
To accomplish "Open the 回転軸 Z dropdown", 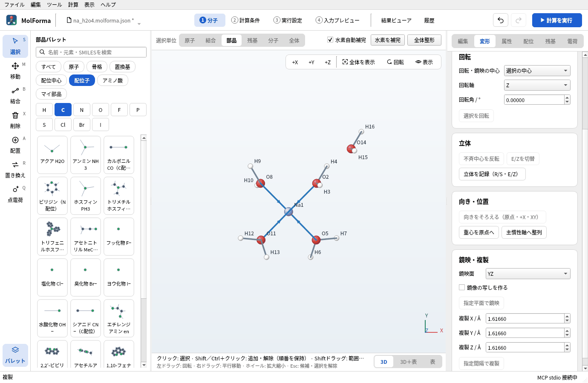I will coord(537,85).
